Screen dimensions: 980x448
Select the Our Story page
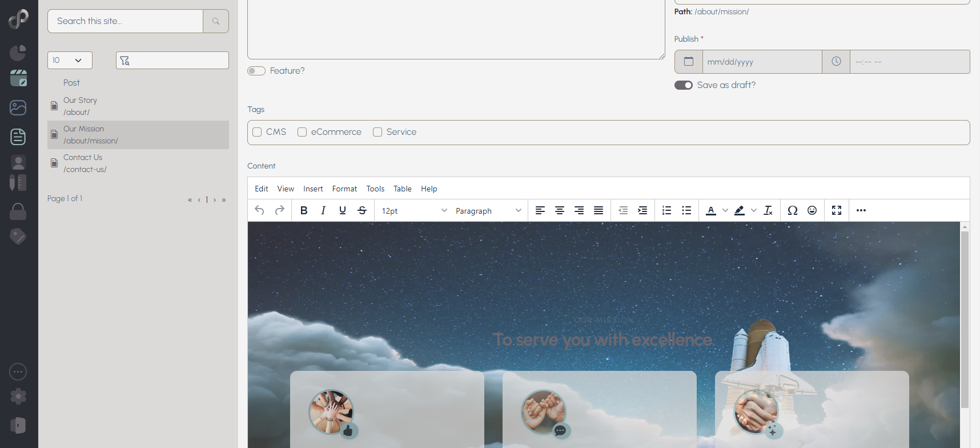point(138,106)
